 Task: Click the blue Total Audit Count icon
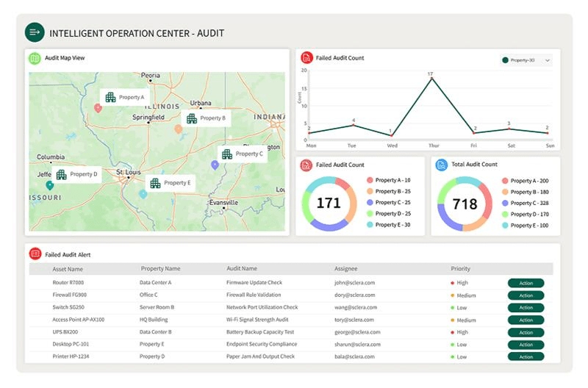tap(441, 165)
